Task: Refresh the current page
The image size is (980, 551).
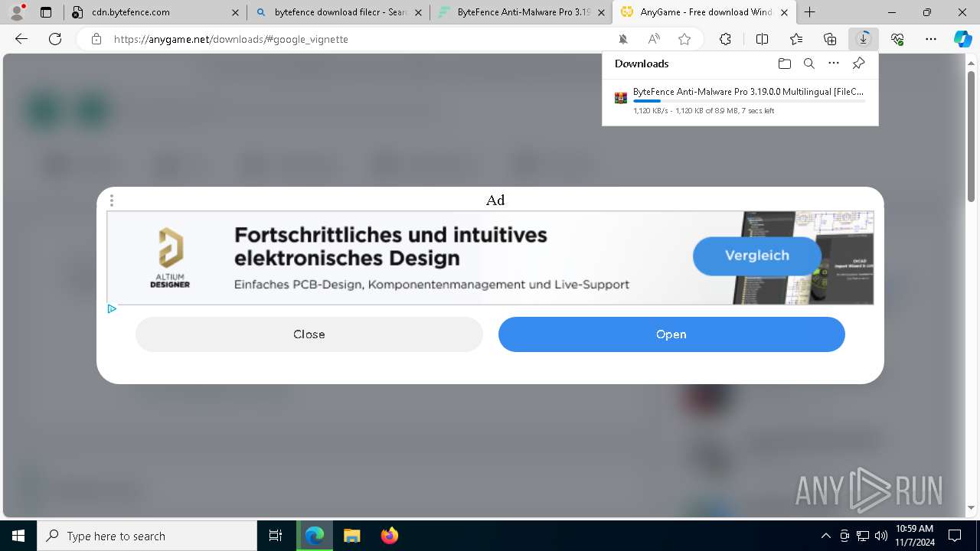Action: pos(55,39)
